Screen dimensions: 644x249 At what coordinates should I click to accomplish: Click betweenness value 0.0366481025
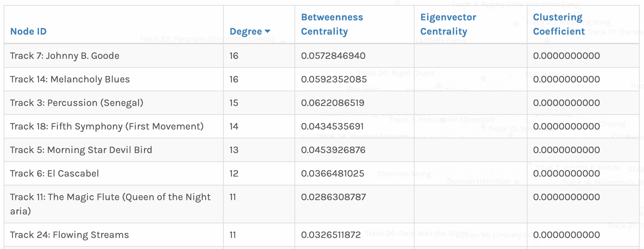[x=332, y=173]
